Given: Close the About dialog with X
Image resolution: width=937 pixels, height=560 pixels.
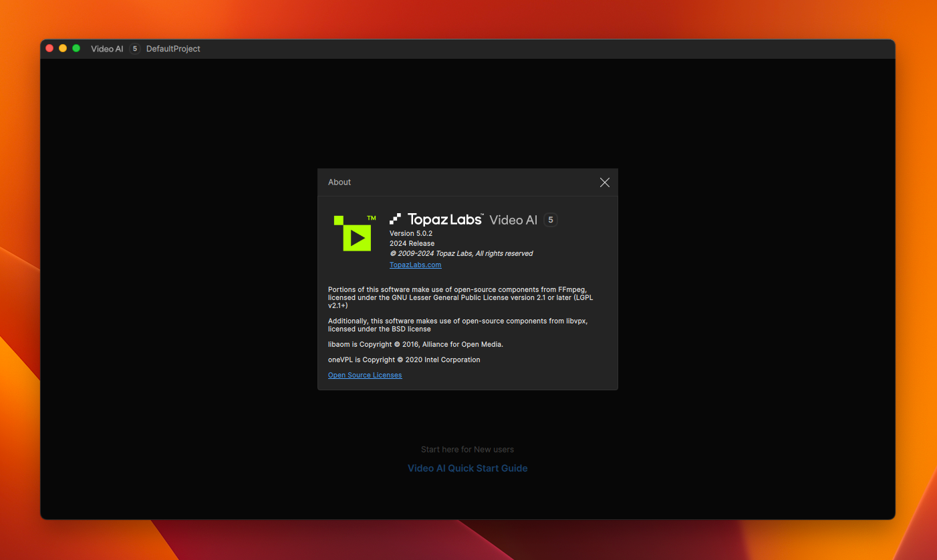Looking at the screenshot, I should [x=605, y=182].
